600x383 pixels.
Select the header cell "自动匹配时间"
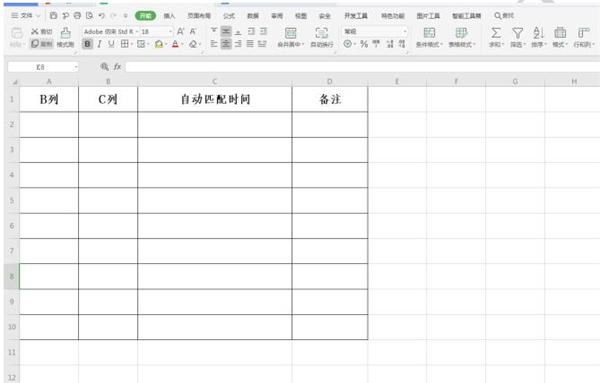(x=215, y=99)
